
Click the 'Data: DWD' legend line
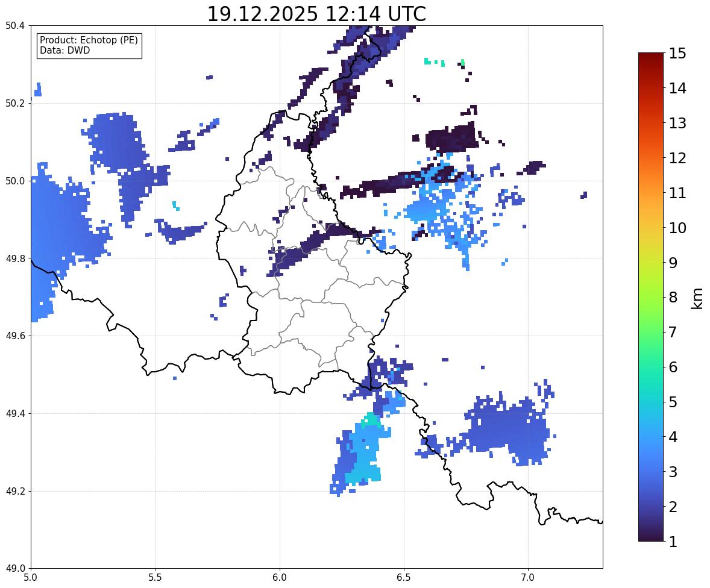coord(64,50)
